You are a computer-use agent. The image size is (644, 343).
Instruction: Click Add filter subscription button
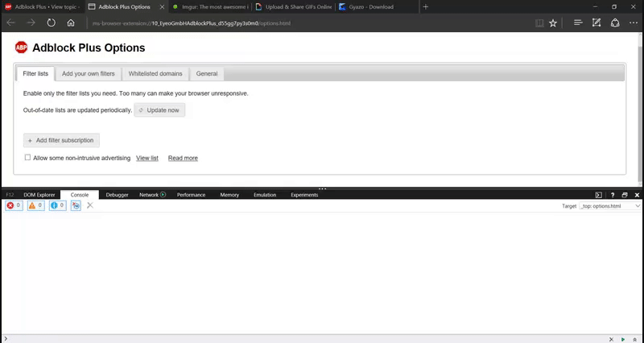click(61, 140)
